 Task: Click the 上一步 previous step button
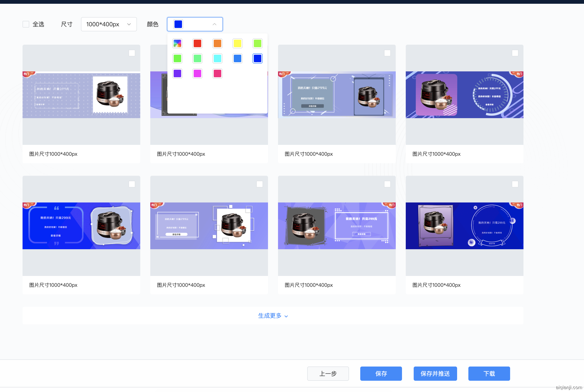[328, 373]
